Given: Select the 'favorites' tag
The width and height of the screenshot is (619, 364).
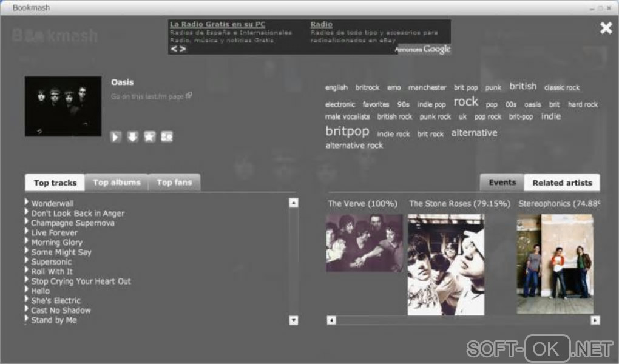Looking at the screenshot, I should click(376, 104).
